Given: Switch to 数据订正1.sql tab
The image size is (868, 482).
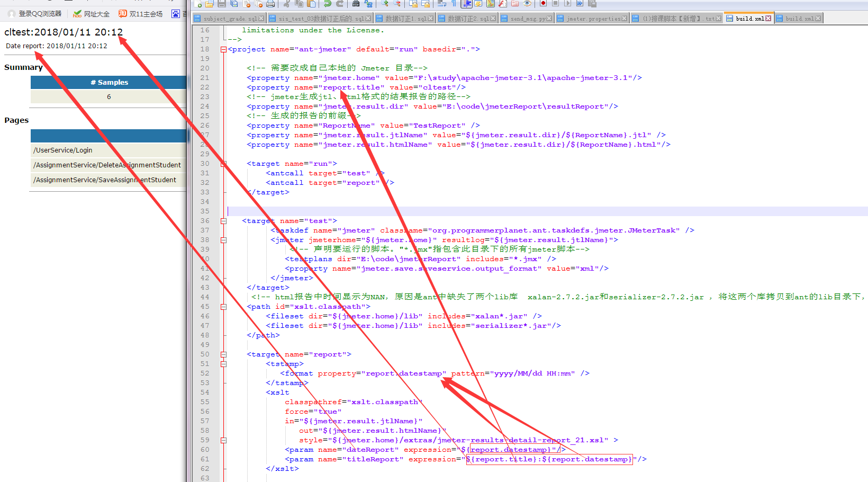Looking at the screenshot, I should click(x=405, y=19).
